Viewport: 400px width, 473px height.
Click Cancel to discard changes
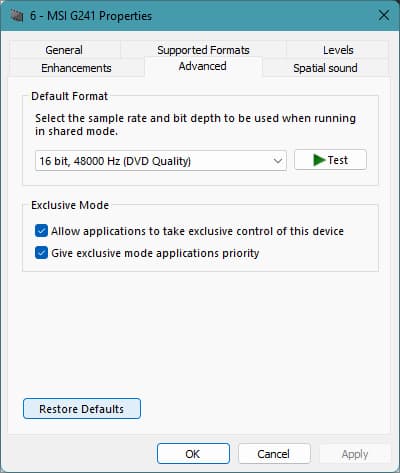point(274,454)
